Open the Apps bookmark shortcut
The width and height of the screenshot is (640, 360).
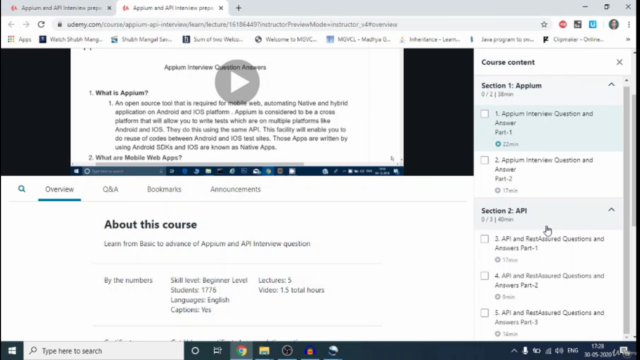(x=20, y=39)
